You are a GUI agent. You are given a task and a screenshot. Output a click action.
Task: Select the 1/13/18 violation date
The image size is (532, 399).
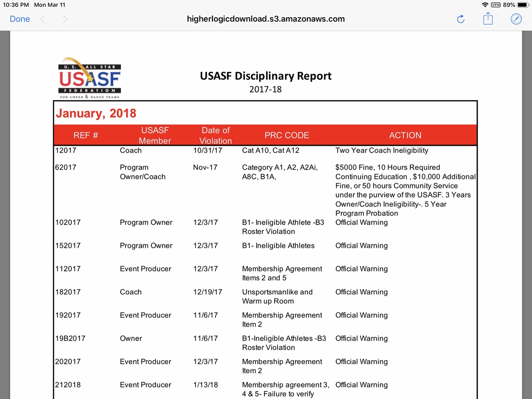pos(206,384)
